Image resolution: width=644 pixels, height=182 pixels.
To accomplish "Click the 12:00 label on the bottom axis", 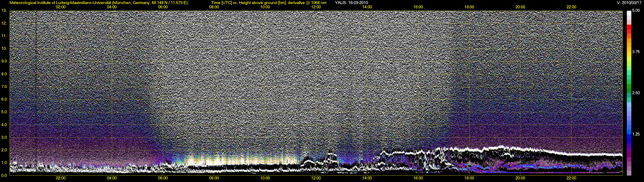I will 316,178.
